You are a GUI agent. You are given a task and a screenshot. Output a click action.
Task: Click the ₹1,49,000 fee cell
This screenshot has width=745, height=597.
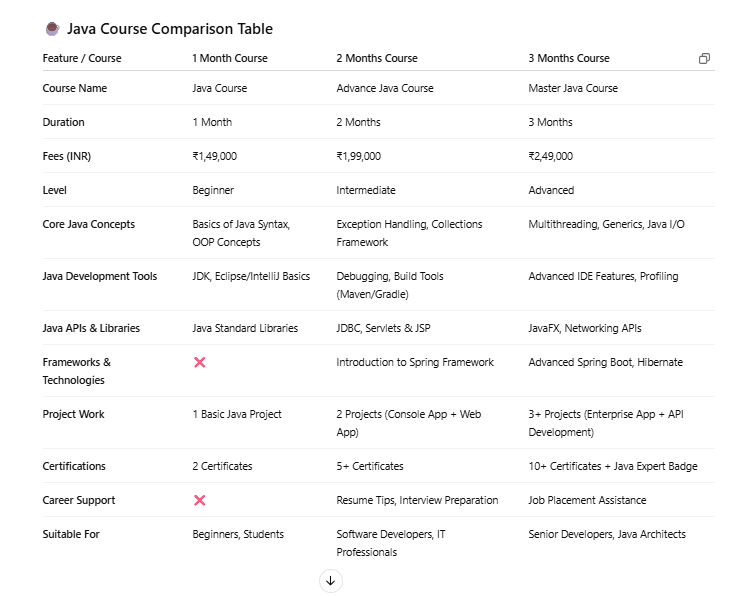click(x=215, y=156)
